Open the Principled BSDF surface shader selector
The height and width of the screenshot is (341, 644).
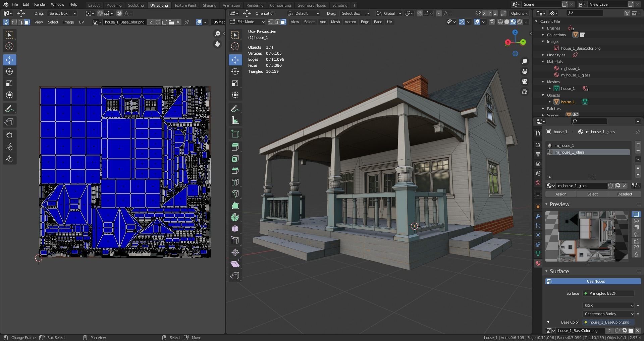point(608,293)
